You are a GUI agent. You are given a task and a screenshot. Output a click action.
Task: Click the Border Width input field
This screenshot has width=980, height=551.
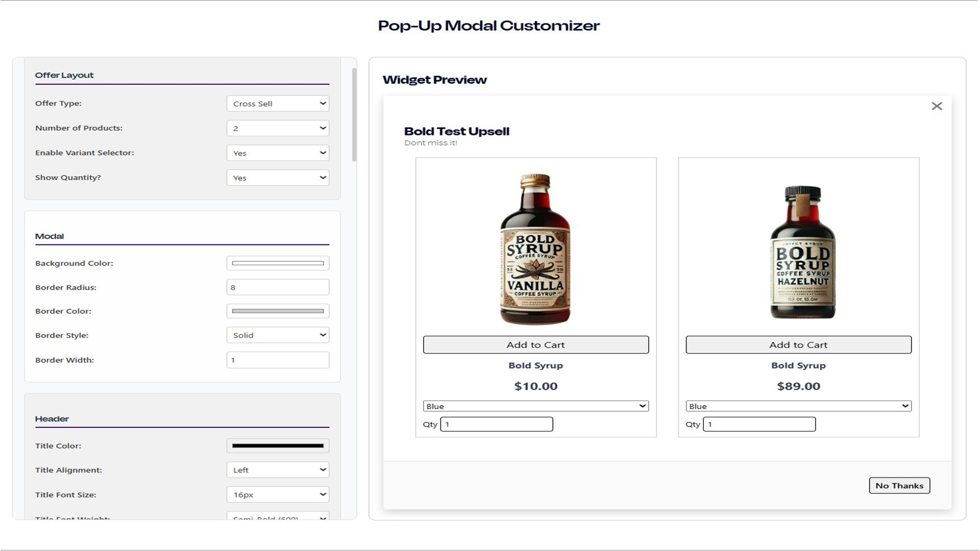278,360
